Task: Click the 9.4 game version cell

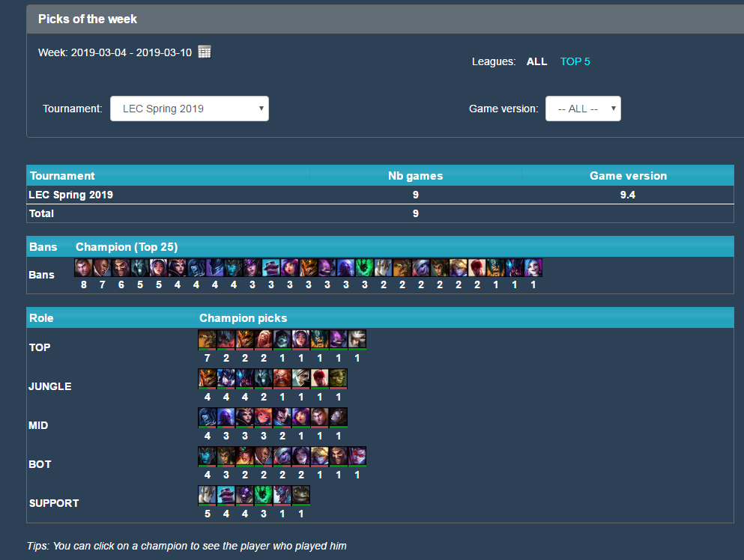Action: (x=628, y=195)
